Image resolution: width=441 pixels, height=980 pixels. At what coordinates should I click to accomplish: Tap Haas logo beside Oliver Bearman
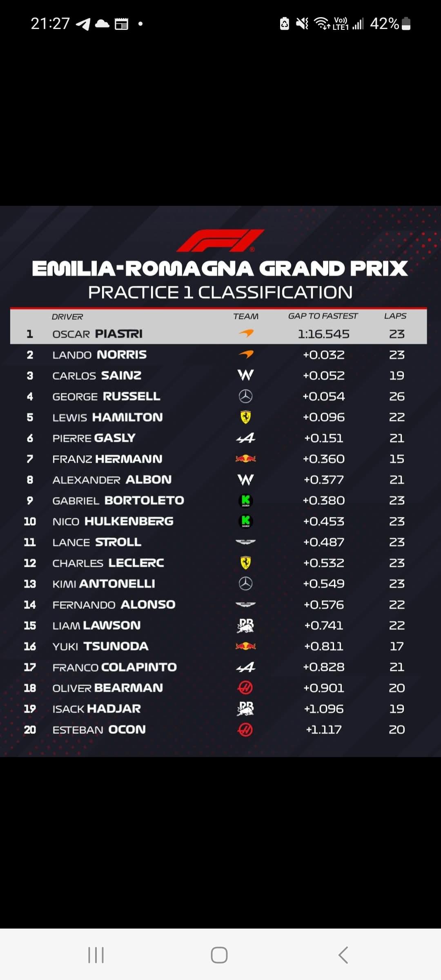(x=245, y=688)
